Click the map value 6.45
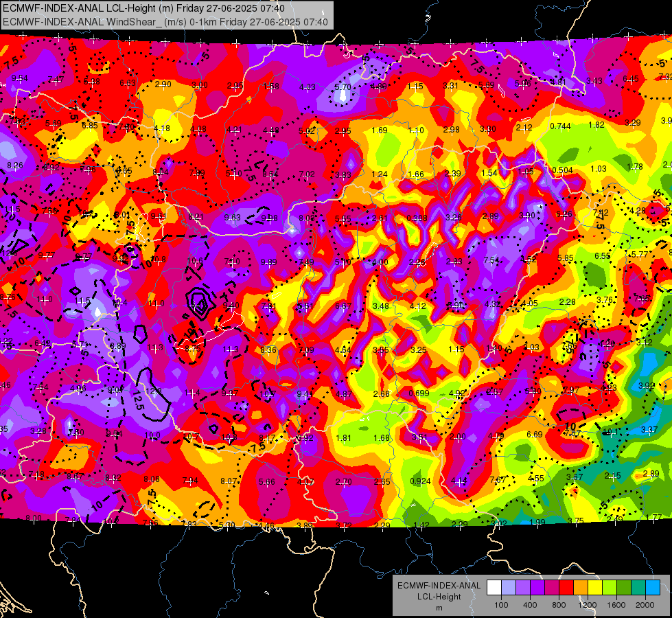Screen dimensions: 672x618 pyautogui.click(x=631, y=79)
